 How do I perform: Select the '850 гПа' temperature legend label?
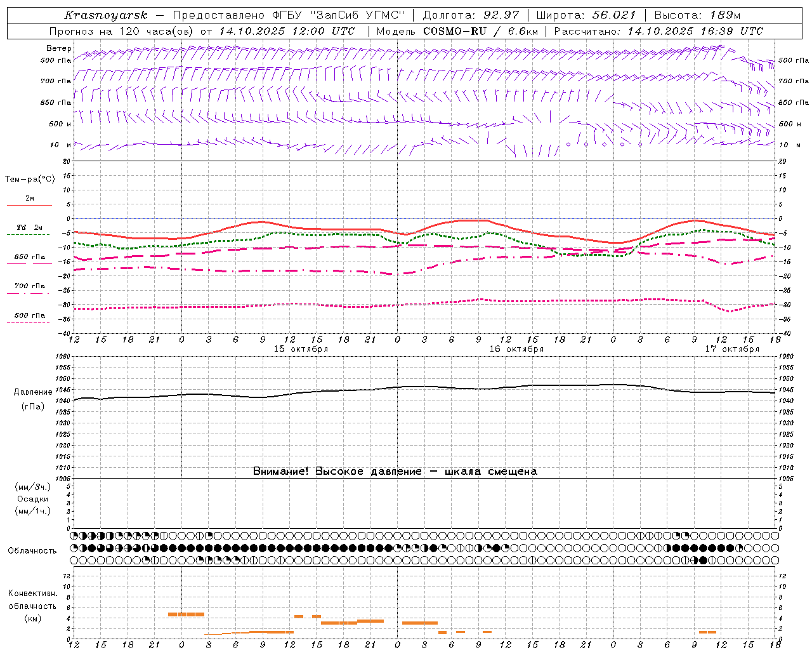point(30,257)
